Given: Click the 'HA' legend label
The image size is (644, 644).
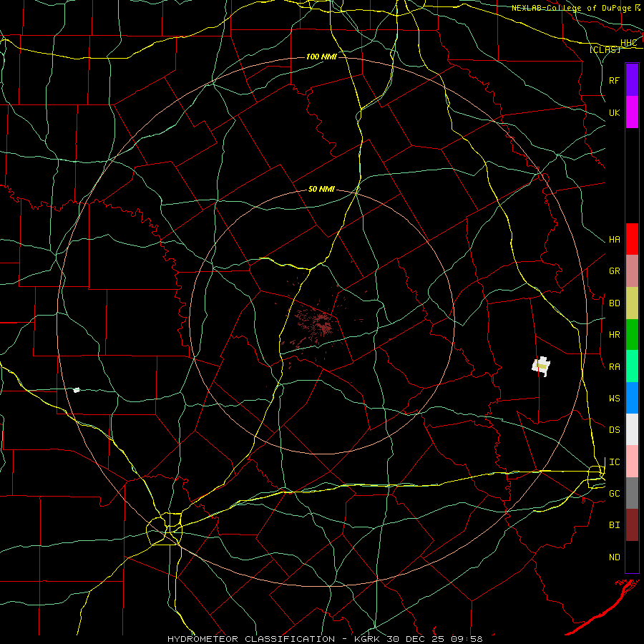Looking at the screenshot, I should 614,239.
